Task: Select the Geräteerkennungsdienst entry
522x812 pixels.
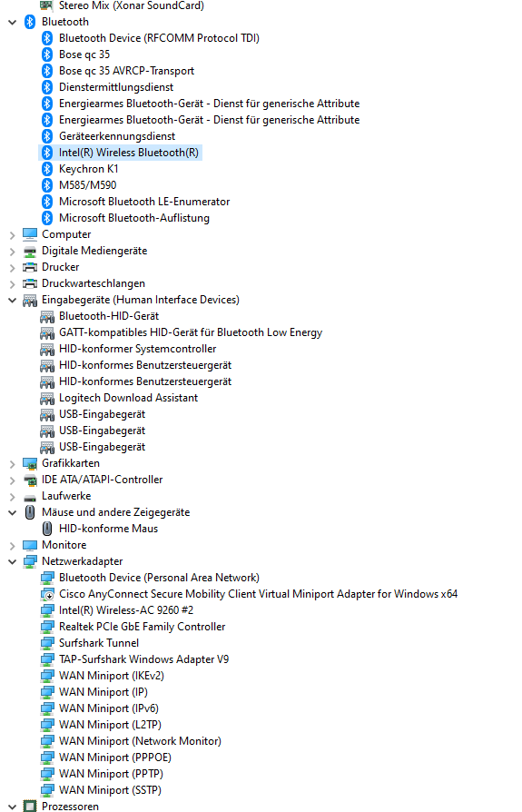Action: tap(117, 136)
